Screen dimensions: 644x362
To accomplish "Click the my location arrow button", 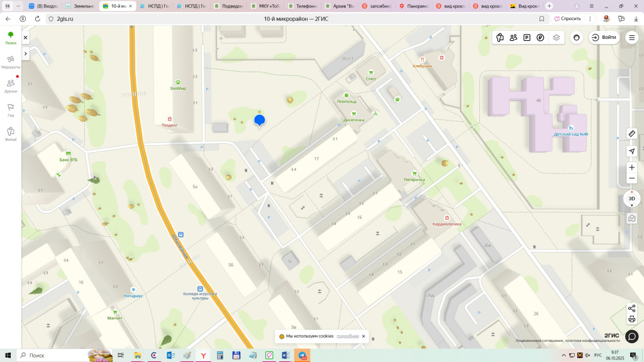I will point(632,151).
